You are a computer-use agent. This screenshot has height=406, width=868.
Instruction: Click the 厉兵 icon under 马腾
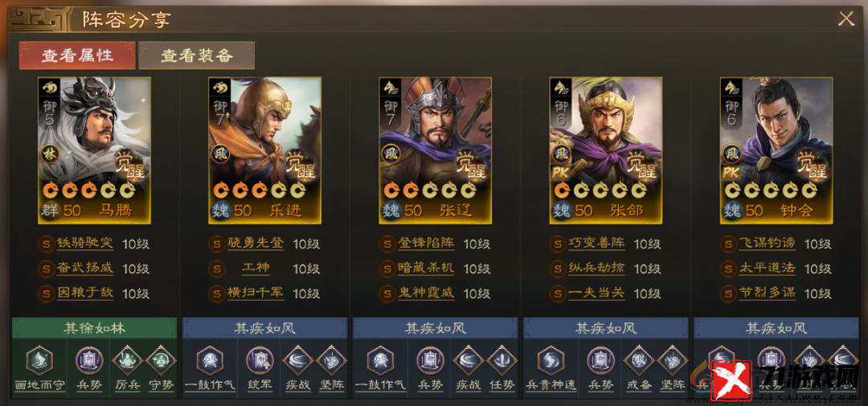127,361
